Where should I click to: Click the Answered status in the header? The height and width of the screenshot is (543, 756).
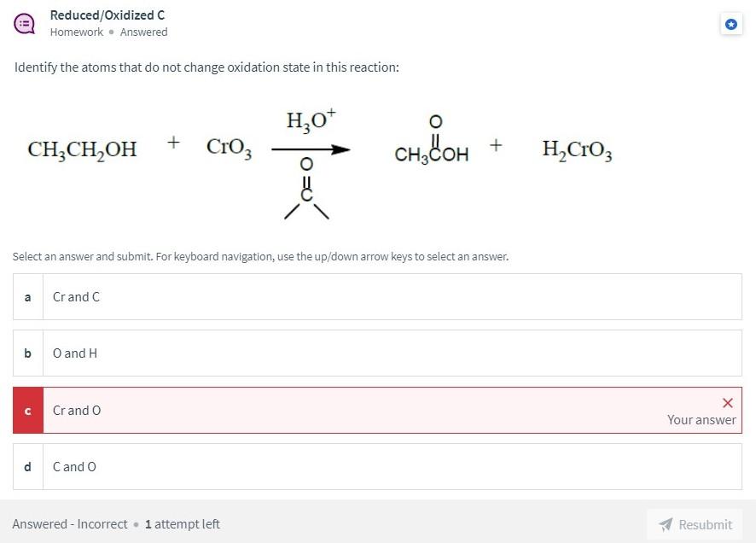(x=142, y=32)
